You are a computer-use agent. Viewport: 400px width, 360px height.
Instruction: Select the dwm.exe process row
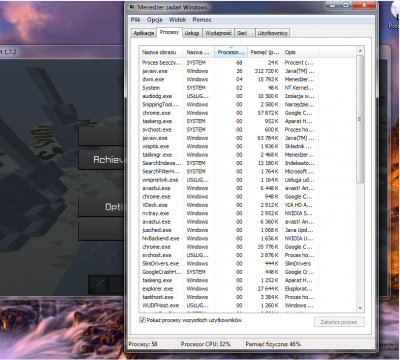coord(248,79)
